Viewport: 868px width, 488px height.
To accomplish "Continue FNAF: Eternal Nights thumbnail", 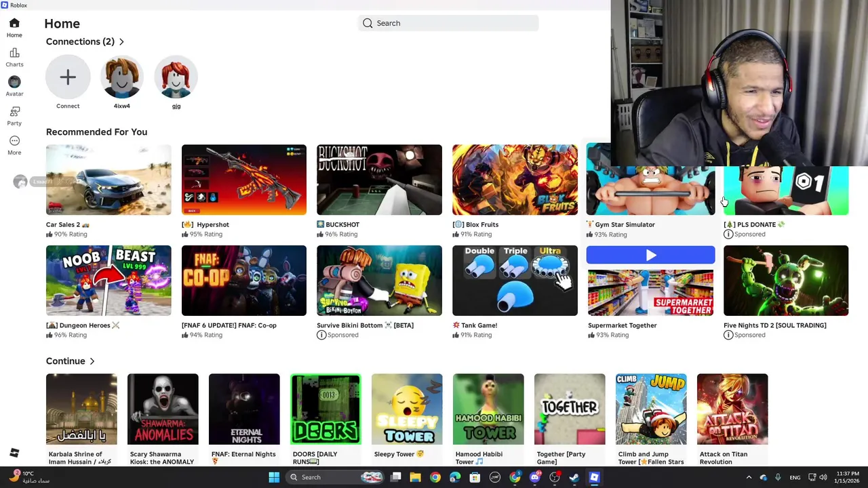I will pyautogui.click(x=244, y=409).
